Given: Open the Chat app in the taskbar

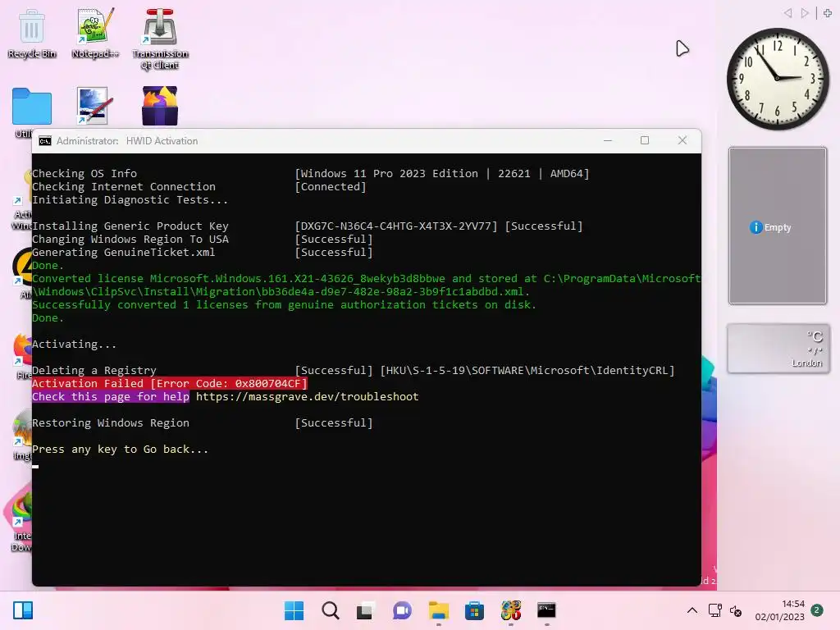Looking at the screenshot, I should tap(402, 610).
